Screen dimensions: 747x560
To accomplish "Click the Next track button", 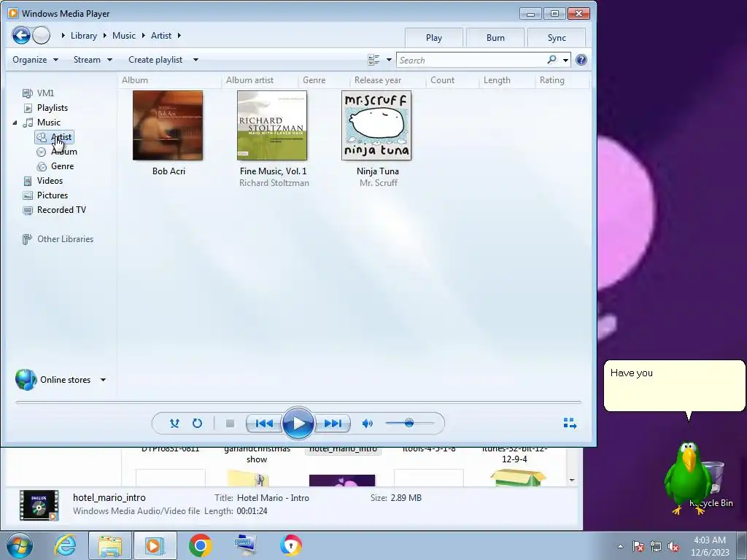I will coord(333,423).
